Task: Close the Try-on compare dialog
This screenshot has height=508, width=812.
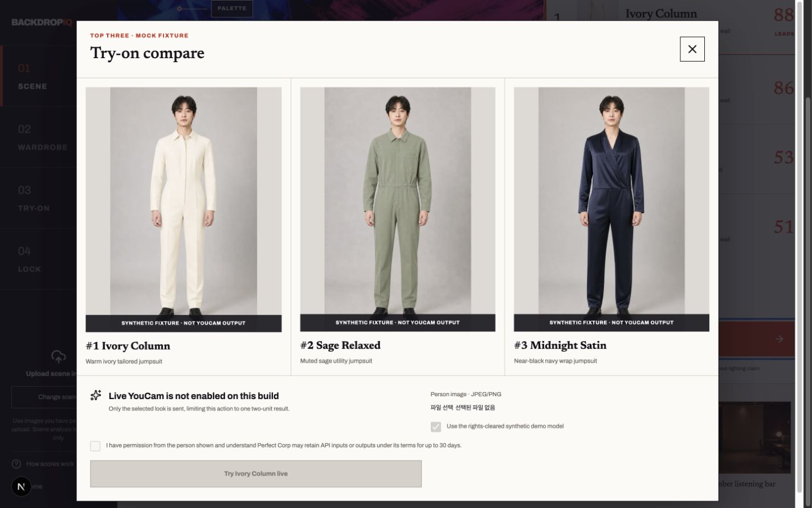Action: point(692,49)
